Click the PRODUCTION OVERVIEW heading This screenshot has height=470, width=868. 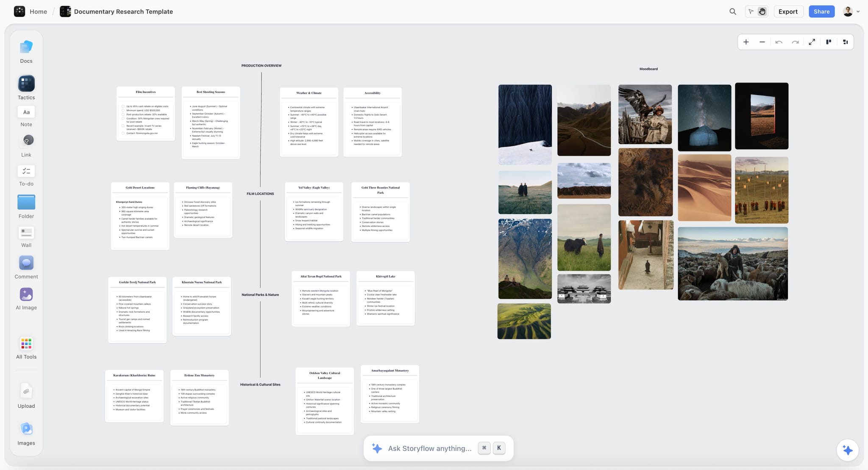(x=262, y=66)
